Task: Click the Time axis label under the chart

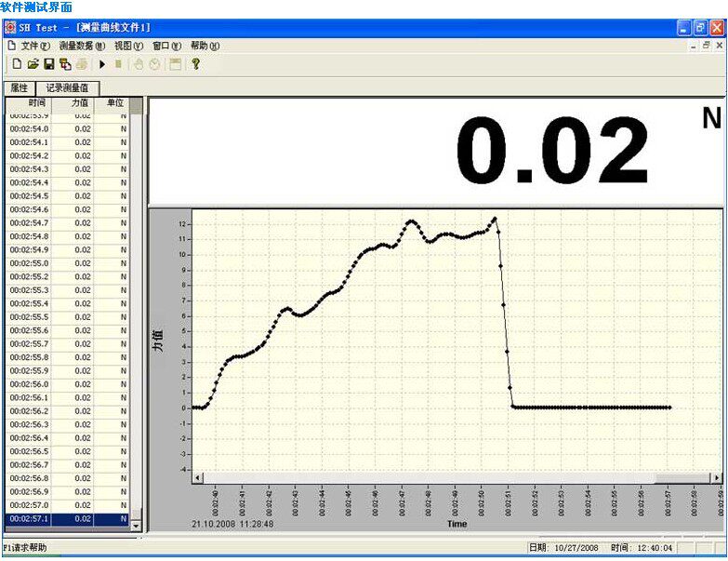Action: [x=457, y=524]
